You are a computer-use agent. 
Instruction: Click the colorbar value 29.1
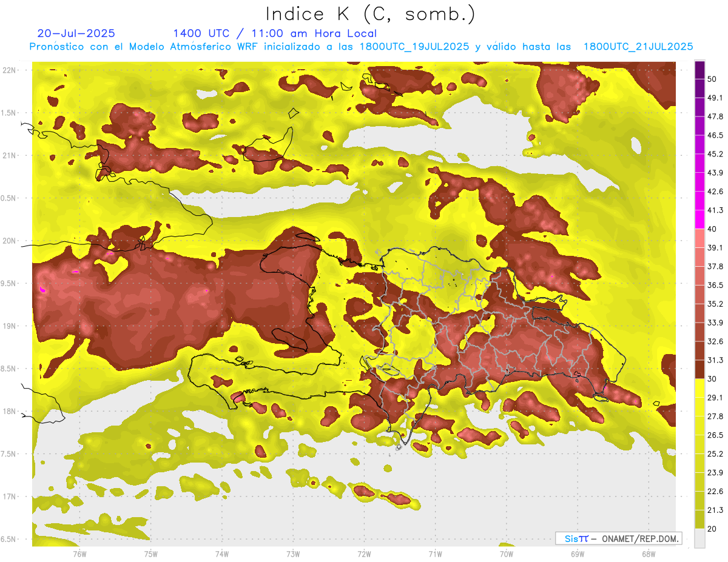pos(715,398)
